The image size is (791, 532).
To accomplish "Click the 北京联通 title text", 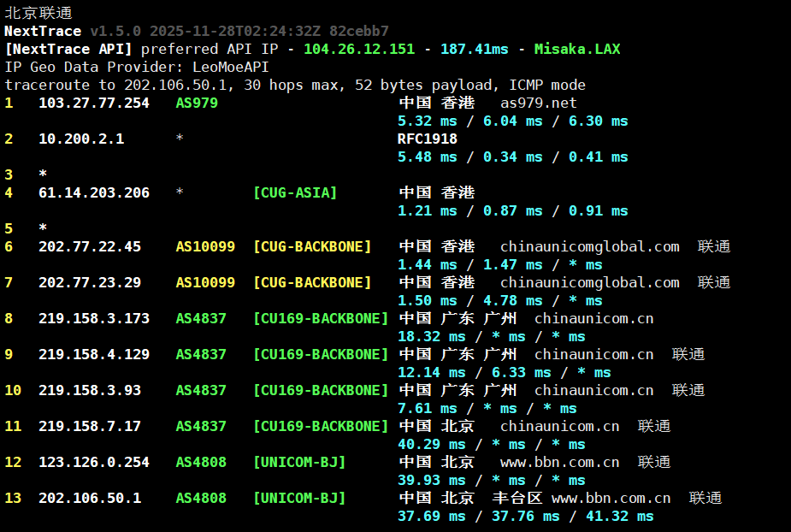I will coord(38,13).
